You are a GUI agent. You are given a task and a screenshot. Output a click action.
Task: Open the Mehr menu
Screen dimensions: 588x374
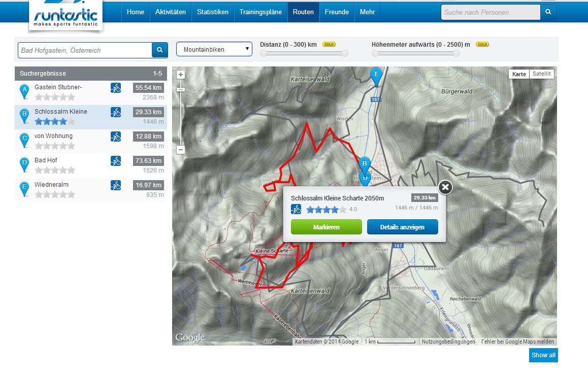coord(367,12)
